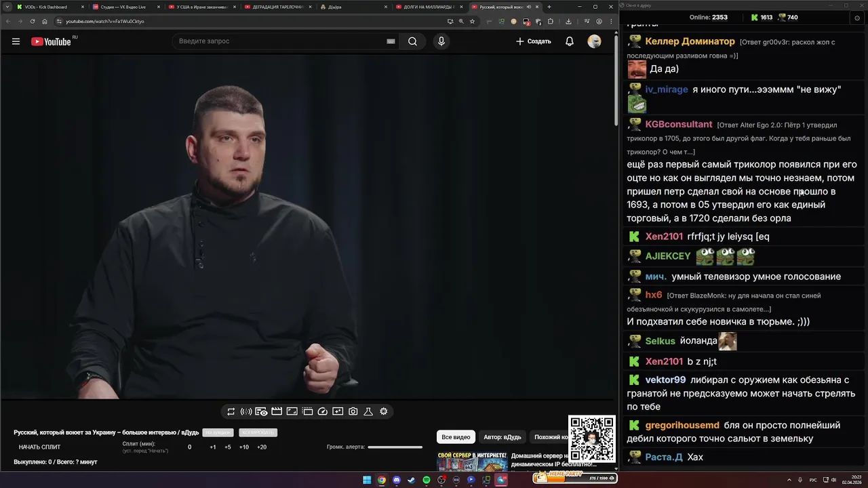Click chat username vektor99
868x488 pixels.
click(x=665, y=380)
